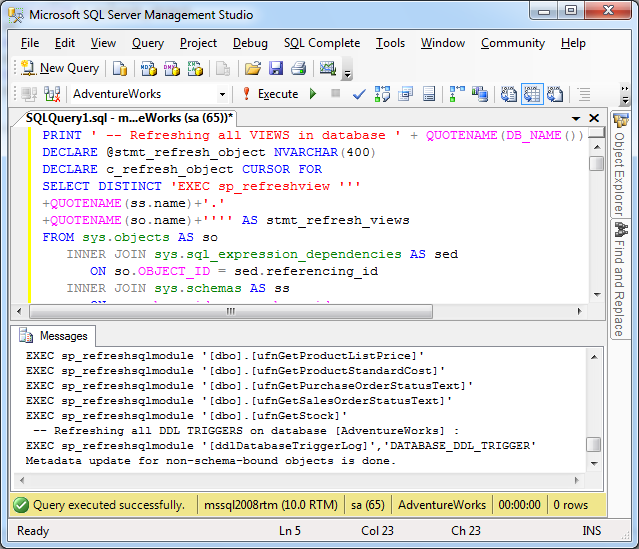Open the Find and Replace side tab
The image size is (639, 549).
pyautogui.click(x=620, y=280)
